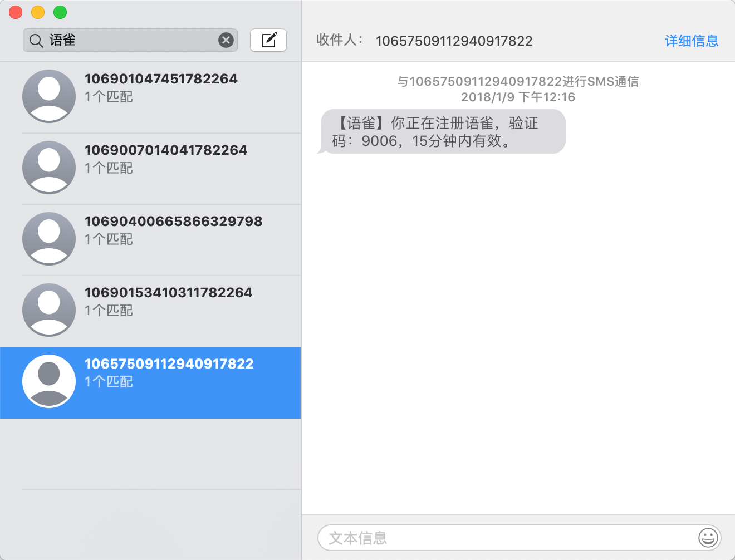Click the avatar of 106904006658663​29798
This screenshot has width=735, height=560.
point(49,239)
